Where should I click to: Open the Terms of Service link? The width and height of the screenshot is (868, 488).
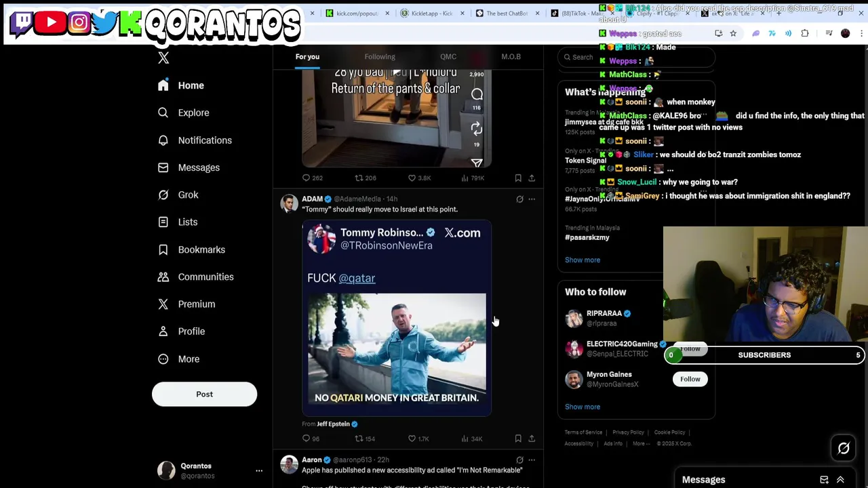(583, 432)
